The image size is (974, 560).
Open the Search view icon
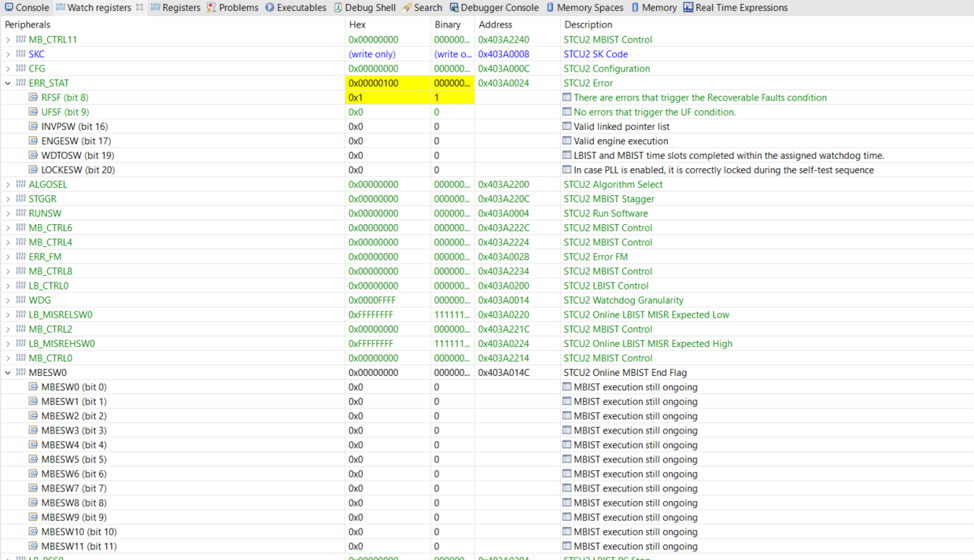pos(406,7)
